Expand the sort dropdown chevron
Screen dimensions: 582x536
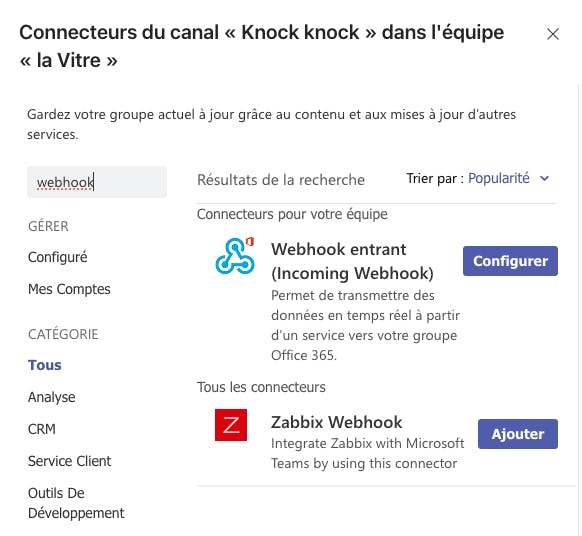coord(545,179)
